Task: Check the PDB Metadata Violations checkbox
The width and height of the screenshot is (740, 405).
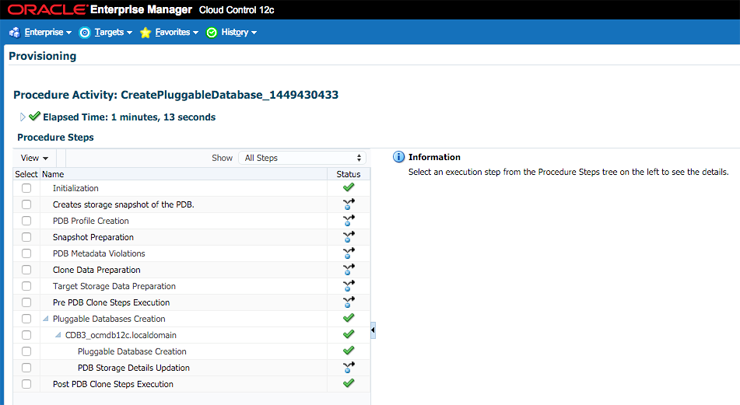Action: 26,253
